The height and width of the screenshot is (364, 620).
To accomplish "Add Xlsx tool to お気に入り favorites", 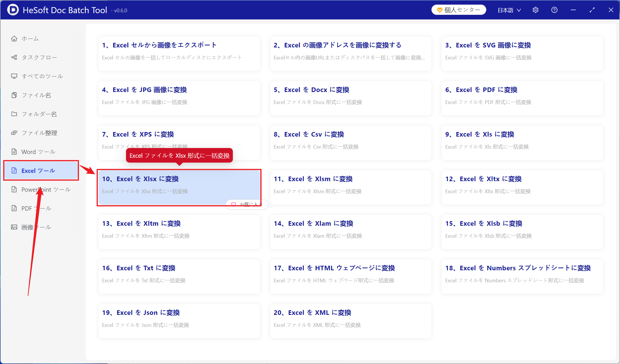I will 247,204.
